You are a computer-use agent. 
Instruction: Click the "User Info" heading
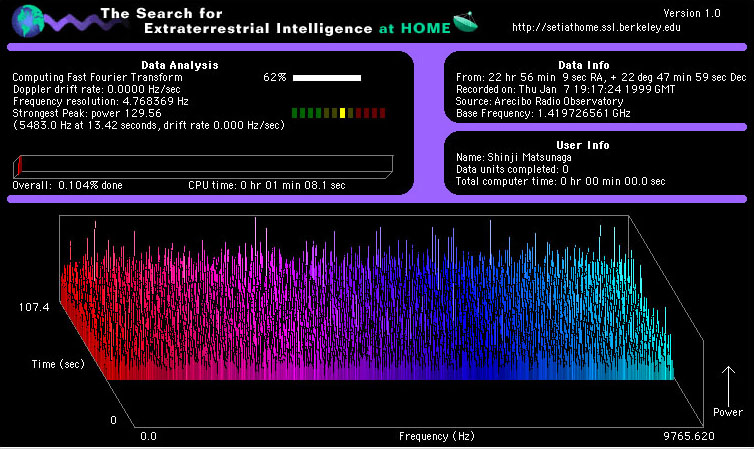click(x=583, y=145)
